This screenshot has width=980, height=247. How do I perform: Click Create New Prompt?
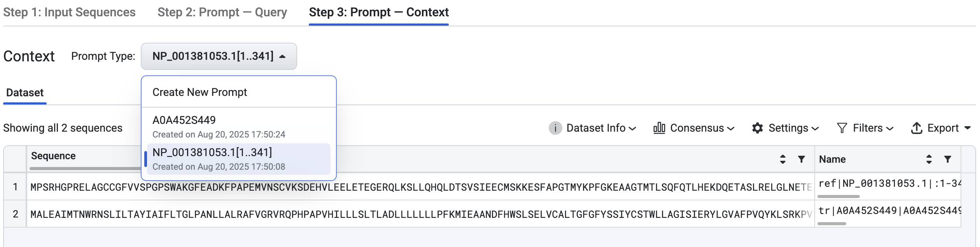199,92
